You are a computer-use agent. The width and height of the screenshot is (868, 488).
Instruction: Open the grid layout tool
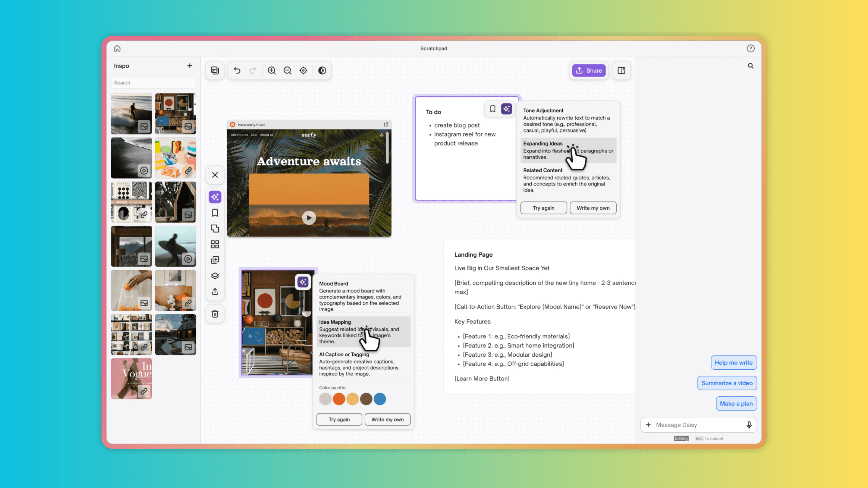[215, 244]
